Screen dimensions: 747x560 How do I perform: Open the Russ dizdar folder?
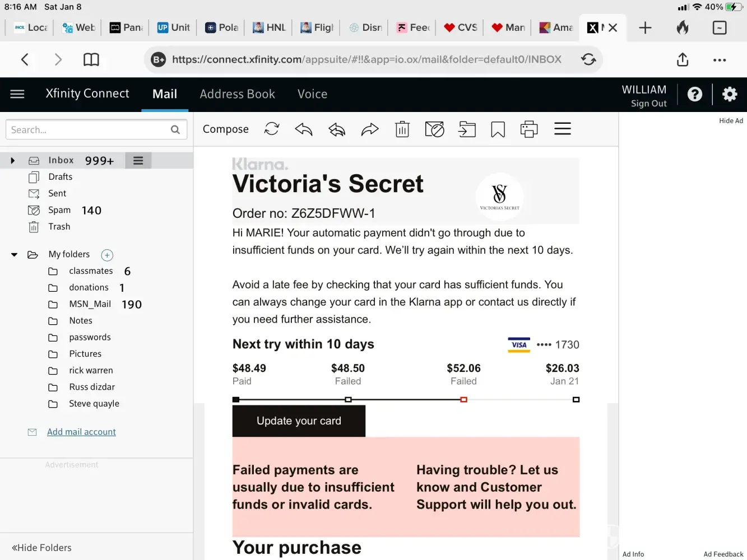[x=92, y=387]
